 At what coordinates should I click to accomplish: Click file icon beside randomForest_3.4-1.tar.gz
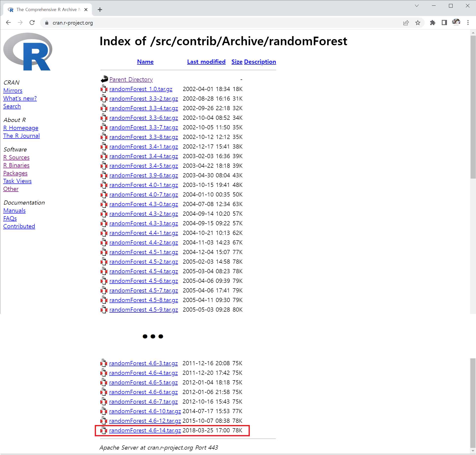click(104, 146)
